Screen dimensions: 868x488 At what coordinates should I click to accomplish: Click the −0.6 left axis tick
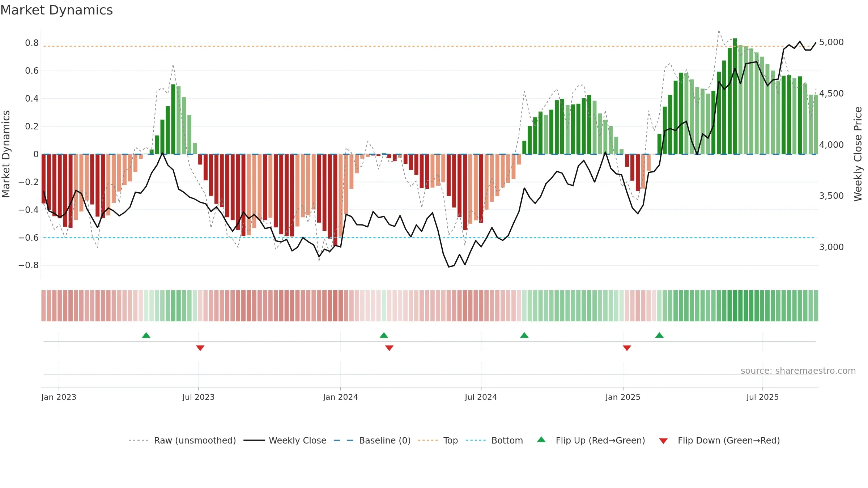point(29,238)
